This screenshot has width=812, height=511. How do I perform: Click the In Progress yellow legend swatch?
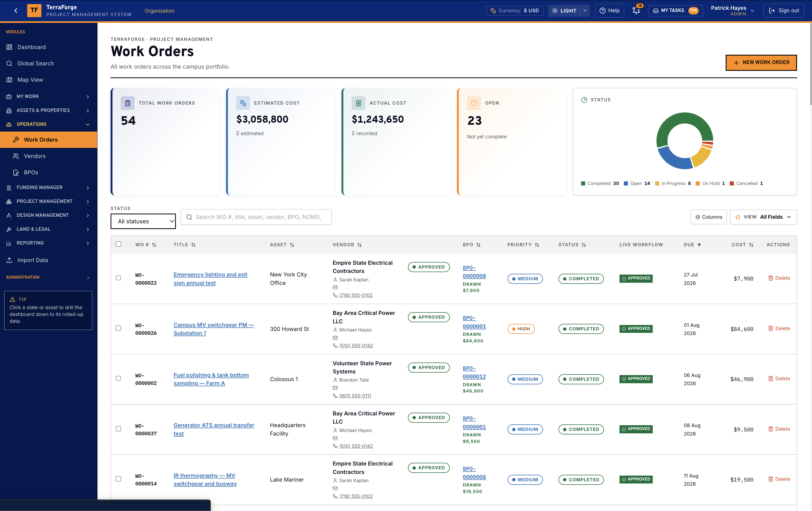click(x=657, y=184)
